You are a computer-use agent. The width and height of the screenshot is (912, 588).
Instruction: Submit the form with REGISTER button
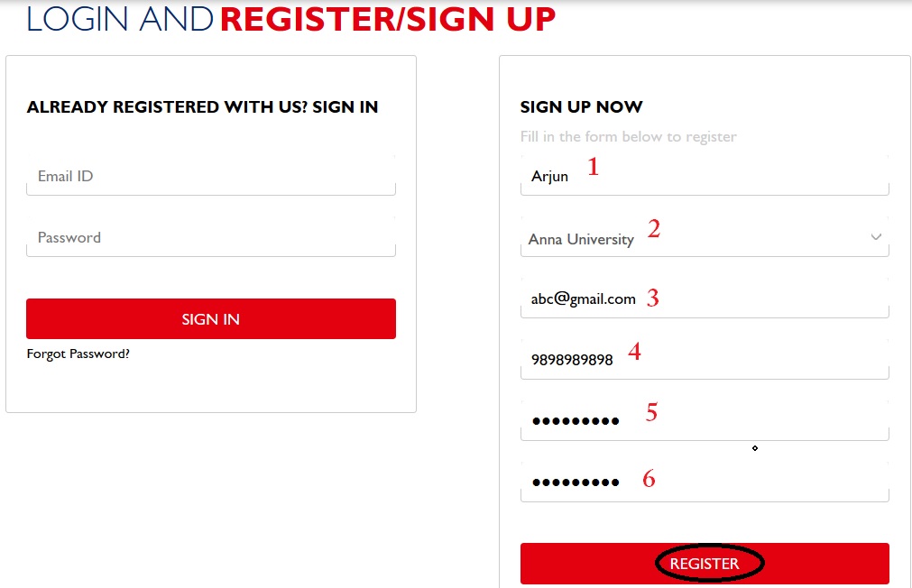[x=705, y=564]
